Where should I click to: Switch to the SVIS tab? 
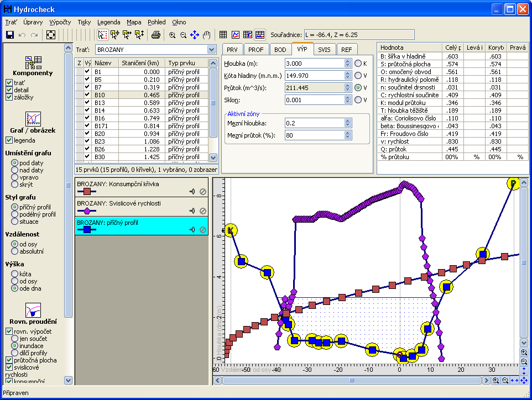point(324,49)
